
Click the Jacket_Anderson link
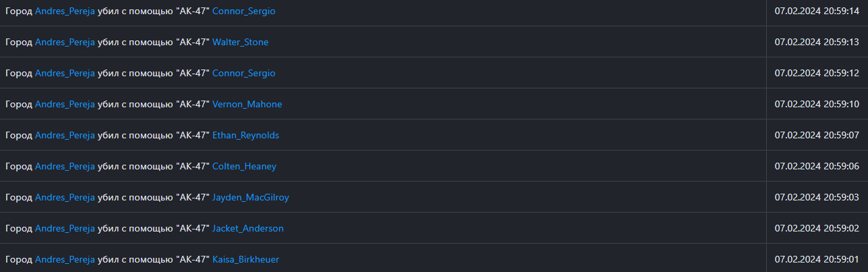point(248,228)
